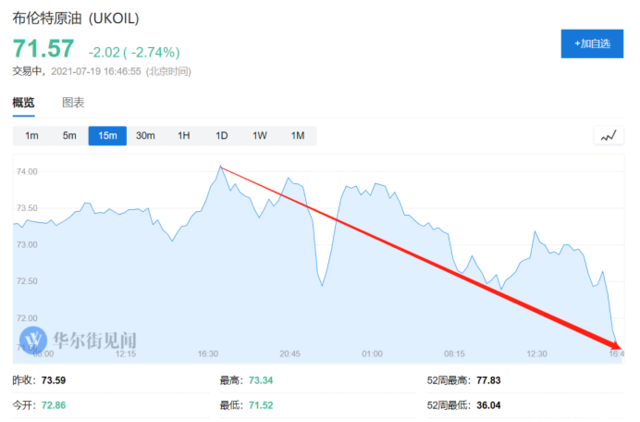Click the 最高 value 73.34
The height and width of the screenshot is (422, 640).
coord(261,380)
